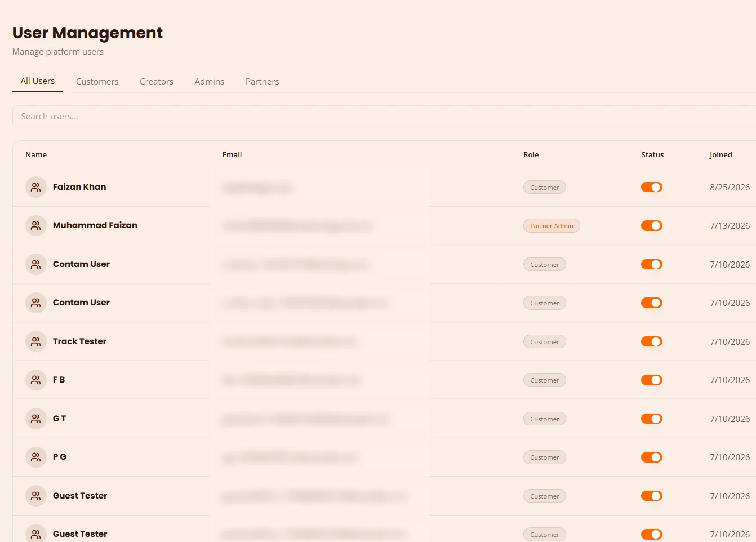Select the avatar icon for P G

(x=35, y=457)
